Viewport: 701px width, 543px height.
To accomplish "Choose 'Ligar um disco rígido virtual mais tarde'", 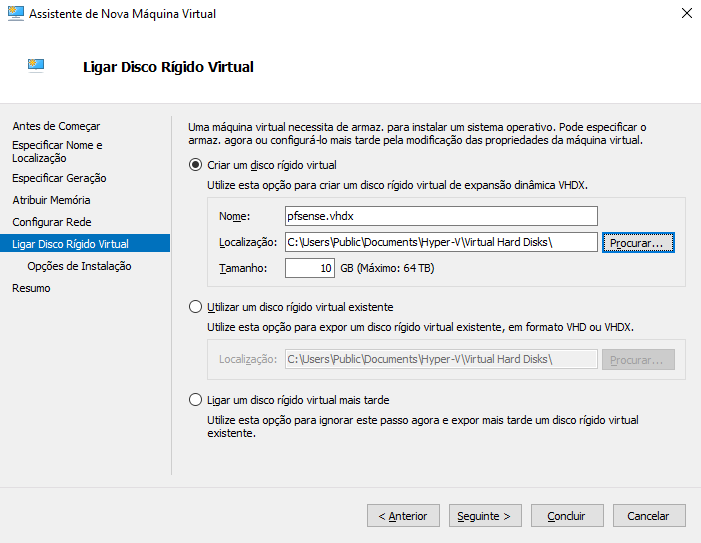I will click(196, 400).
